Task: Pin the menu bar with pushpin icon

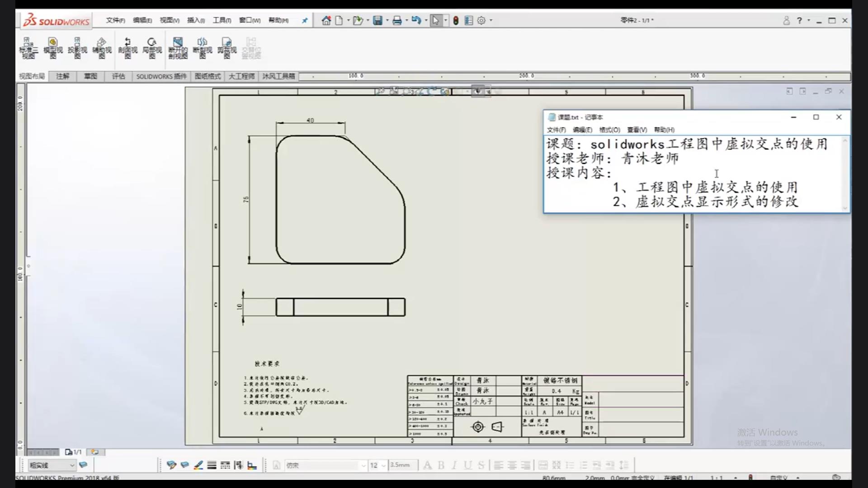Action: point(305,20)
